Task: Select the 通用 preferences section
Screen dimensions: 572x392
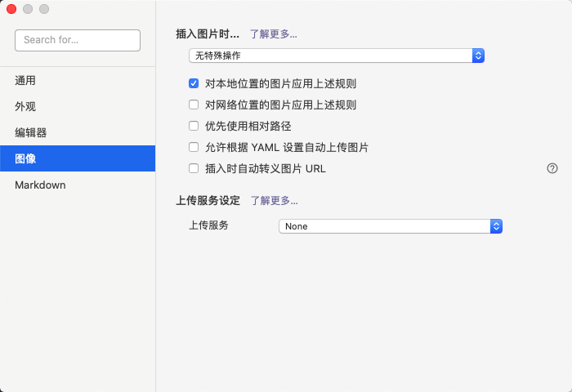Action: pyautogui.click(x=78, y=80)
